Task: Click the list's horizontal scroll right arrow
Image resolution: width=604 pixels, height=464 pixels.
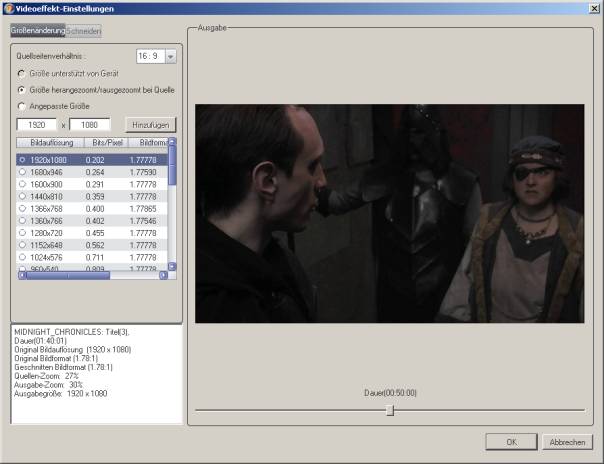Action: [164, 275]
